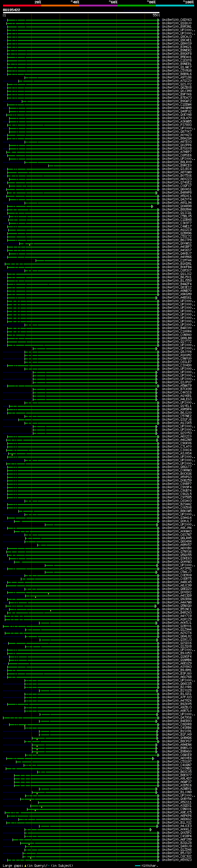Open hit UniRef100_C5YMU8

click(176, 71)
